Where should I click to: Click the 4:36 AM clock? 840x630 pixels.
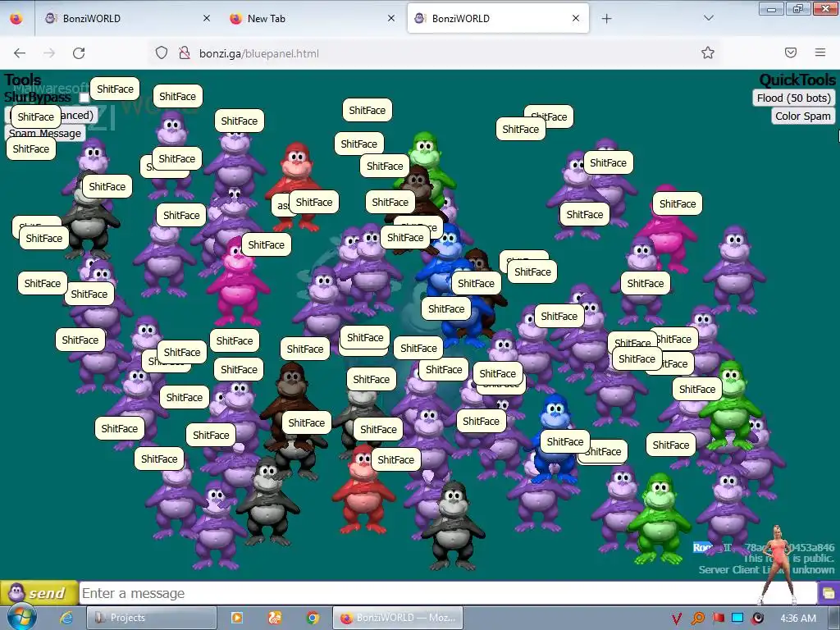point(798,619)
